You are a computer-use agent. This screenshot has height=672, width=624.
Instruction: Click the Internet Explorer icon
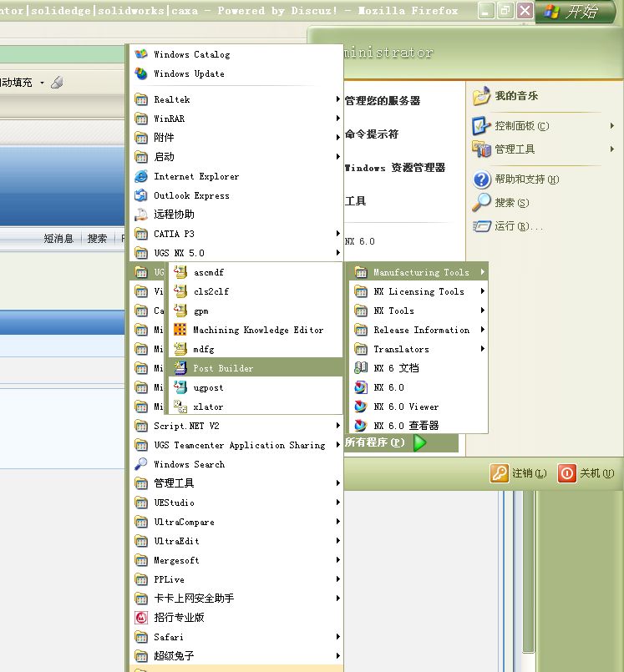(x=141, y=176)
